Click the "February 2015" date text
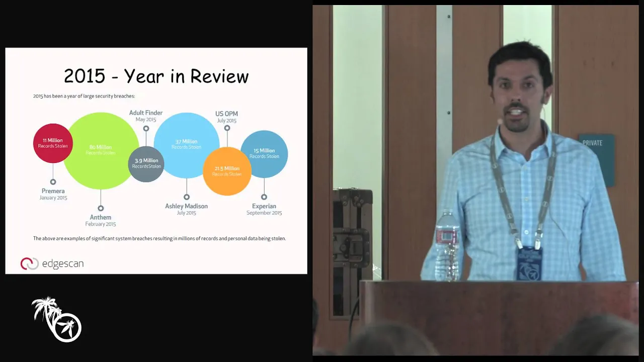Image resolution: width=644 pixels, height=362 pixels. click(x=101, y=224)
